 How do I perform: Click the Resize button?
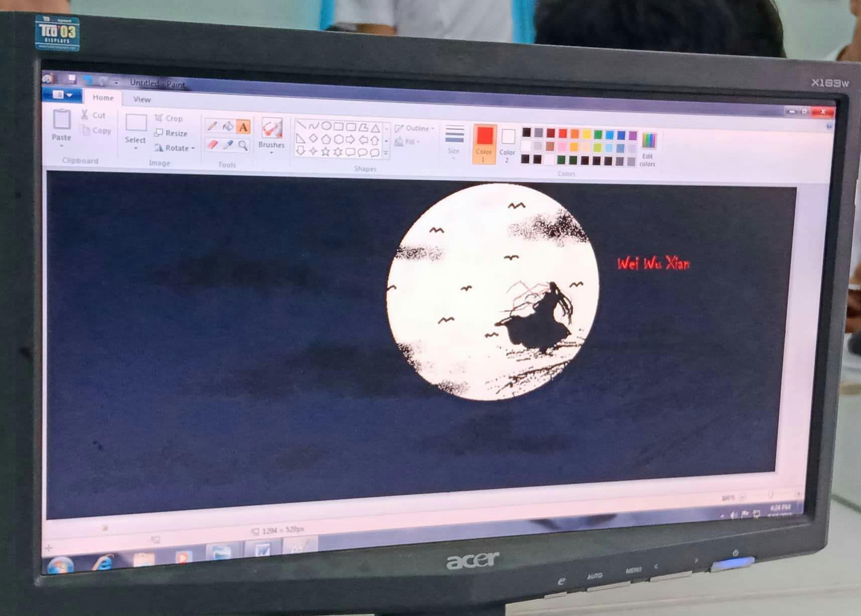pyautogui.click(x=171, y=133)
